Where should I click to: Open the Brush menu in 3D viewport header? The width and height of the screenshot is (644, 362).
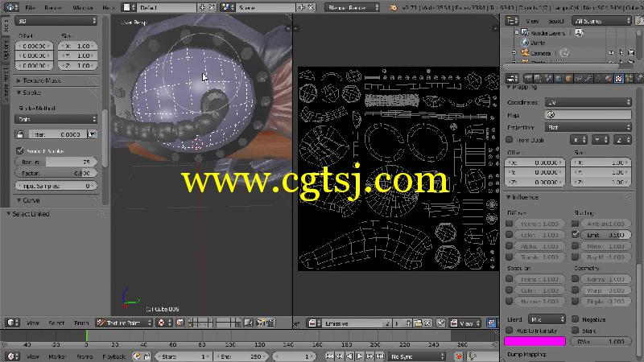[81, 323]
